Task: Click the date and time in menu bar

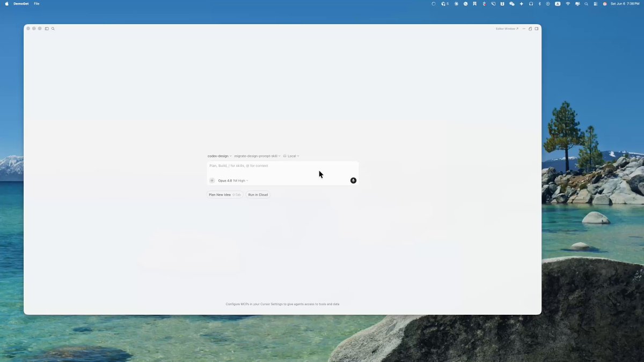Action: tap(625, 4)
